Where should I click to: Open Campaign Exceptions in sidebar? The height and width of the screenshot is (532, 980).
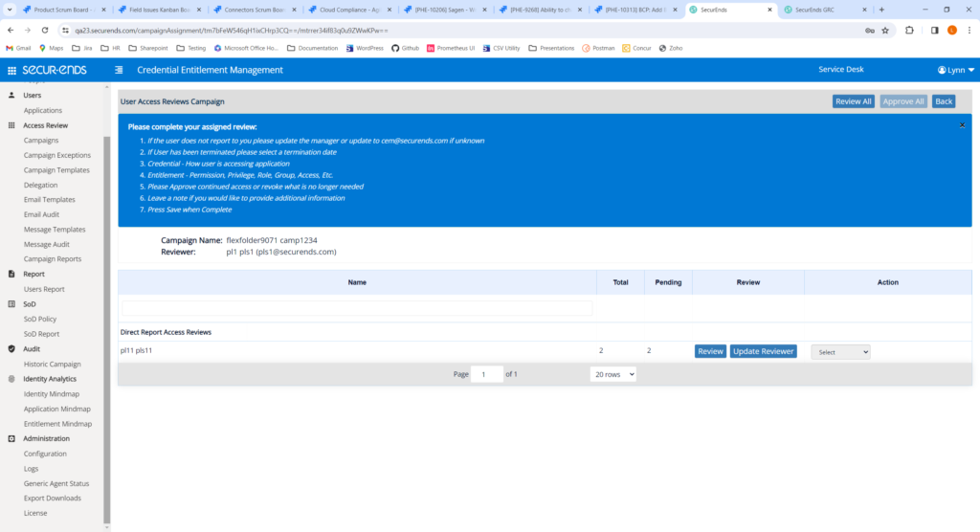tap(56, 155)
